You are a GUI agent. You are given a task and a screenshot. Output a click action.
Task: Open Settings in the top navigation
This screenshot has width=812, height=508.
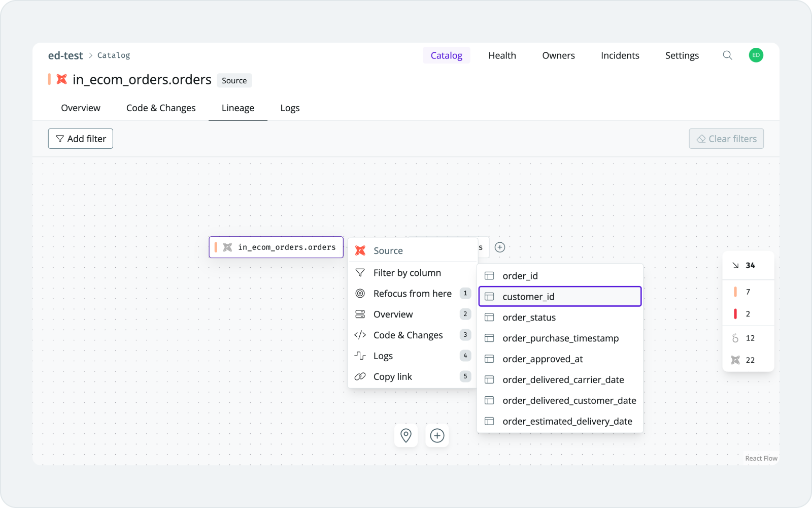(682, 55)
